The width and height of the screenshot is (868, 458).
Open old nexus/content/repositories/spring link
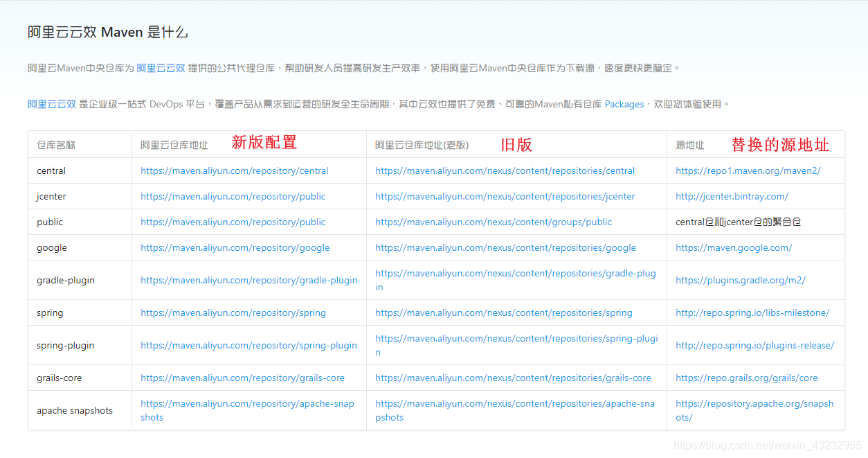pyautogui.click(x=504, y=312)
